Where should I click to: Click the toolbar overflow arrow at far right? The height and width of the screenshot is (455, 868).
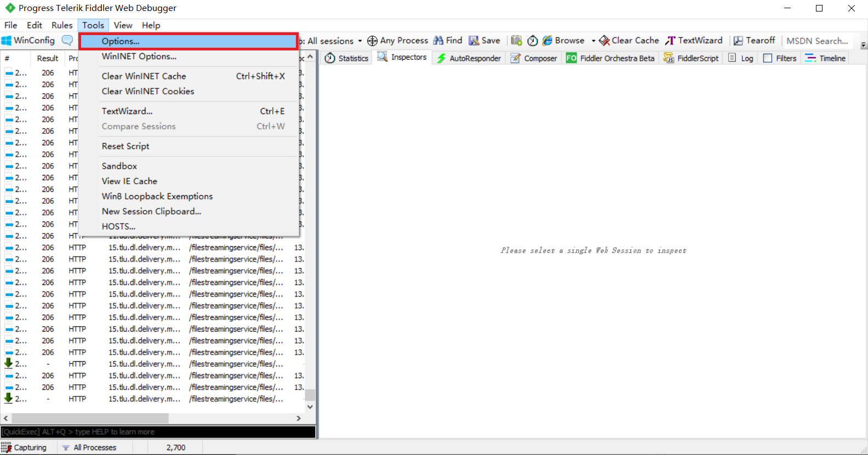pos(864,45)
